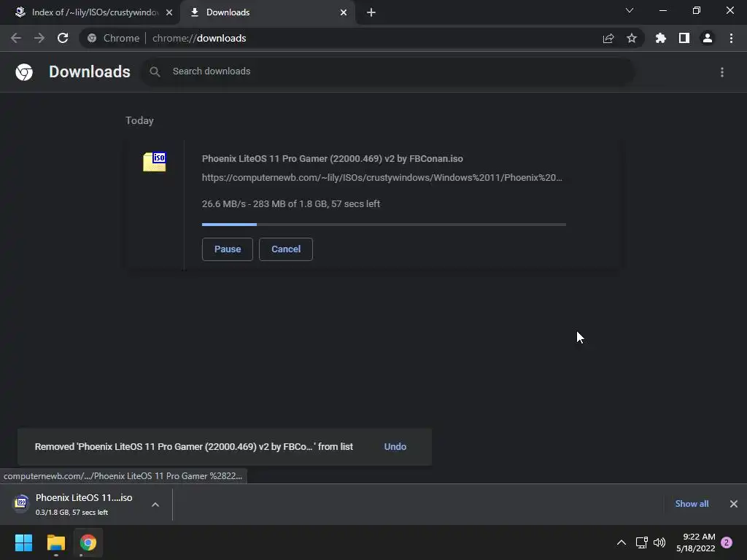Screen dimensions: 747x560
Task: Toggle the side panel icon
Action: click(x=684, y=38)
